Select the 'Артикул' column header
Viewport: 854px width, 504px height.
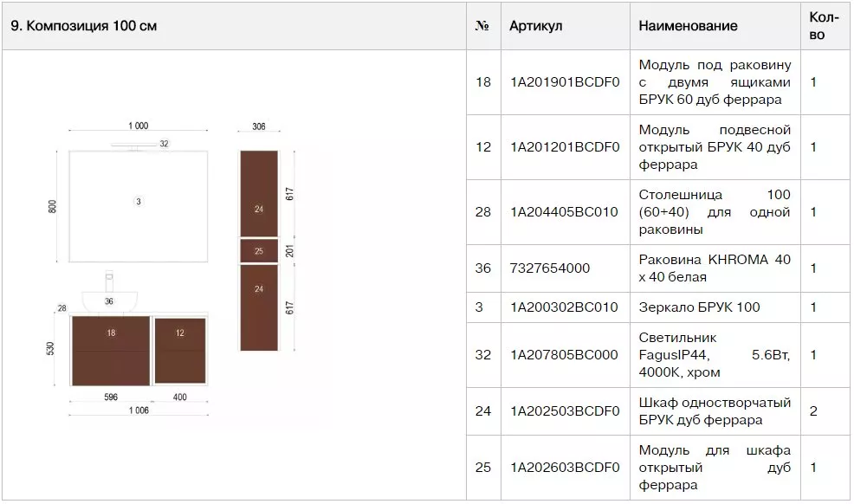pyautogui.click(x=535, y=26)
